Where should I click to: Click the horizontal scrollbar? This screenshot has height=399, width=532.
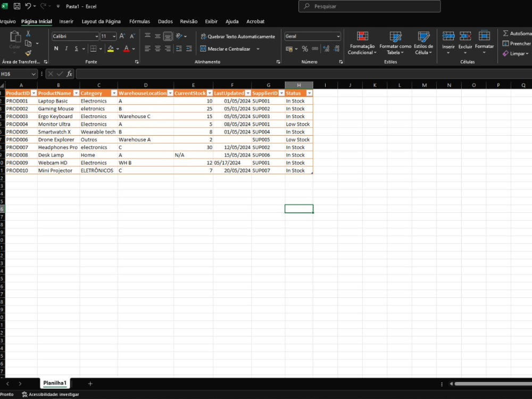pyautogui.click(x=493, y=384)
